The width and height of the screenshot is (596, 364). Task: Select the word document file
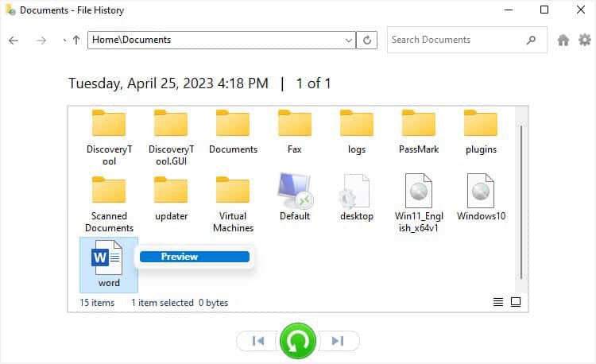coord(109,265)
